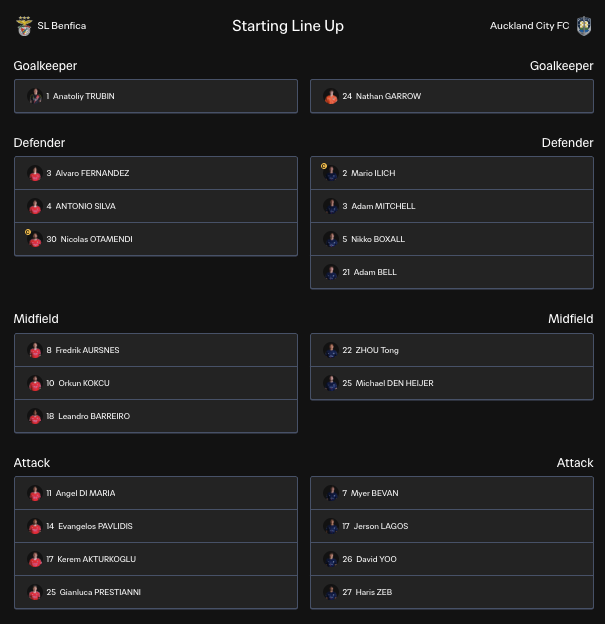Click the SL Benfica club crest
The image size is (605, 624).
pos(24,26)
